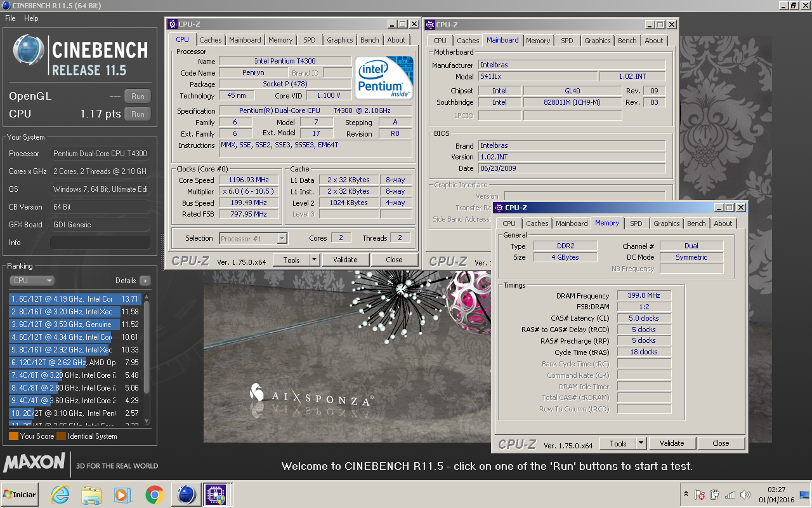Click the Cinebench sphere logo
Screen dimensions: 812x508
pyautogui.click(x=29, y=50)
